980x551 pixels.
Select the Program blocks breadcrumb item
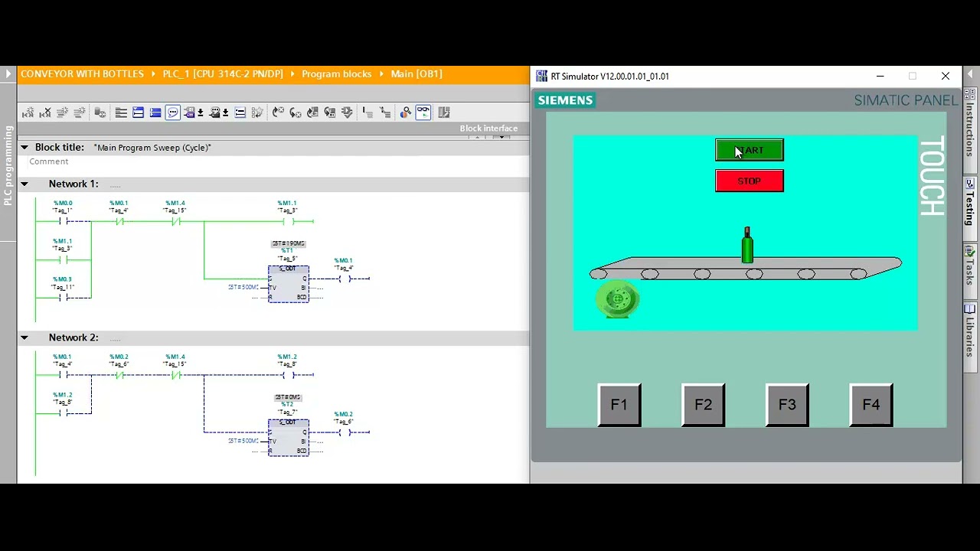(x=336, y=74)
